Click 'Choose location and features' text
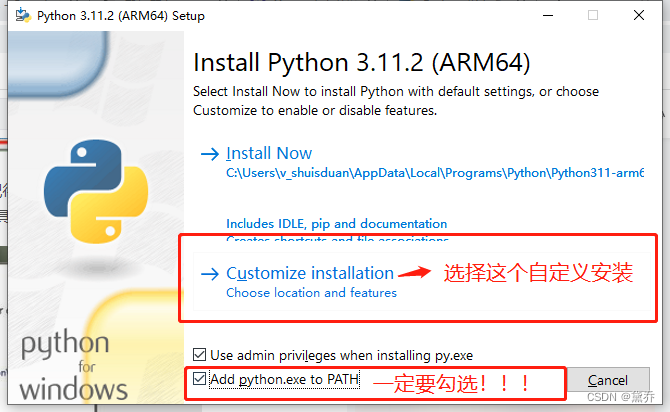670x412 pixels. point(311,293)
